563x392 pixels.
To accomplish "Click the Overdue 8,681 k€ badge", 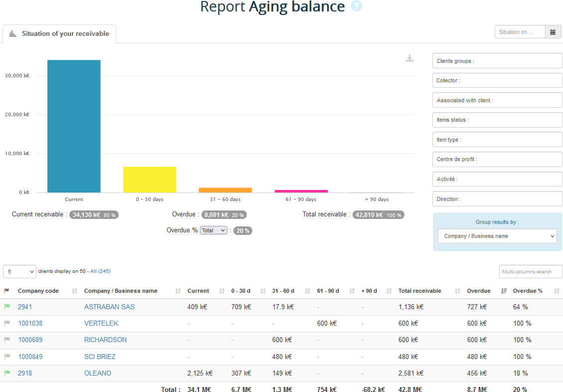I will [x=224, y=214].
